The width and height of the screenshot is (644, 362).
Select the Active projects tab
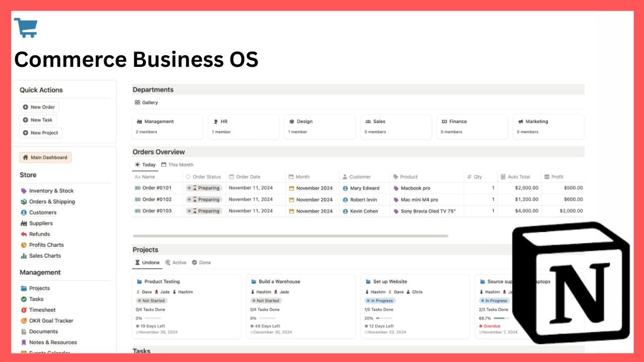(x=176, y=262)
